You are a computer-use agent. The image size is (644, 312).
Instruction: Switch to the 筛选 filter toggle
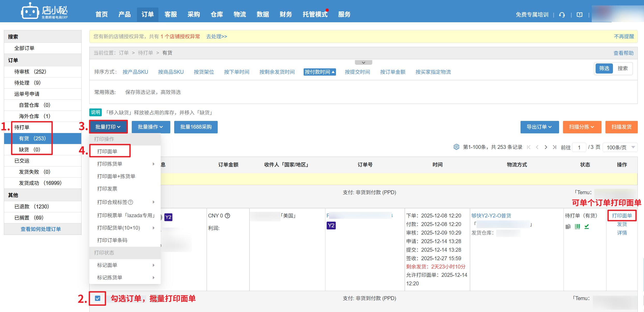tap(604, 68)
